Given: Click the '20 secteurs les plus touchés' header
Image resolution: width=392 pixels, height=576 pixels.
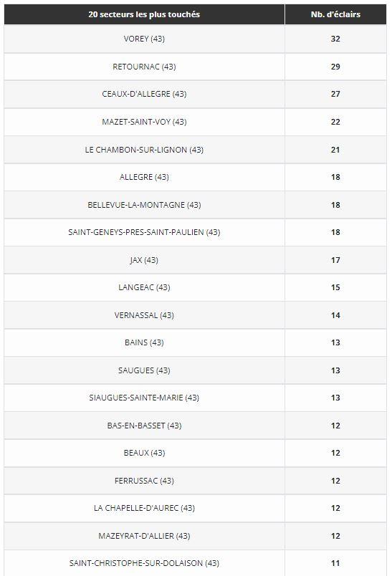Looking at the screenshot, I should point(144,14).
